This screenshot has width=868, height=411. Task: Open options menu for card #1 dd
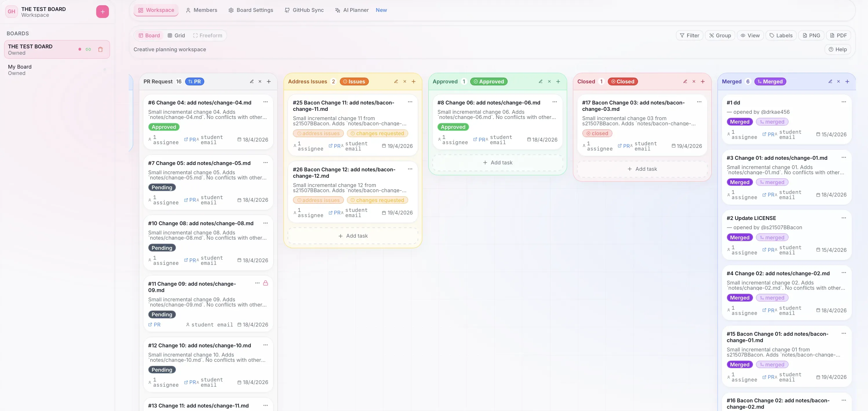coord(844,102)
